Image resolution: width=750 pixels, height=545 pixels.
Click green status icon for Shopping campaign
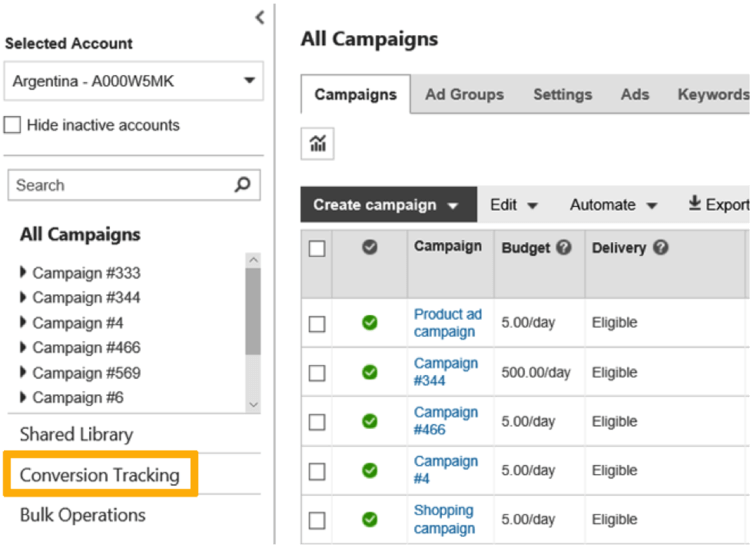(x=369, y=520)
